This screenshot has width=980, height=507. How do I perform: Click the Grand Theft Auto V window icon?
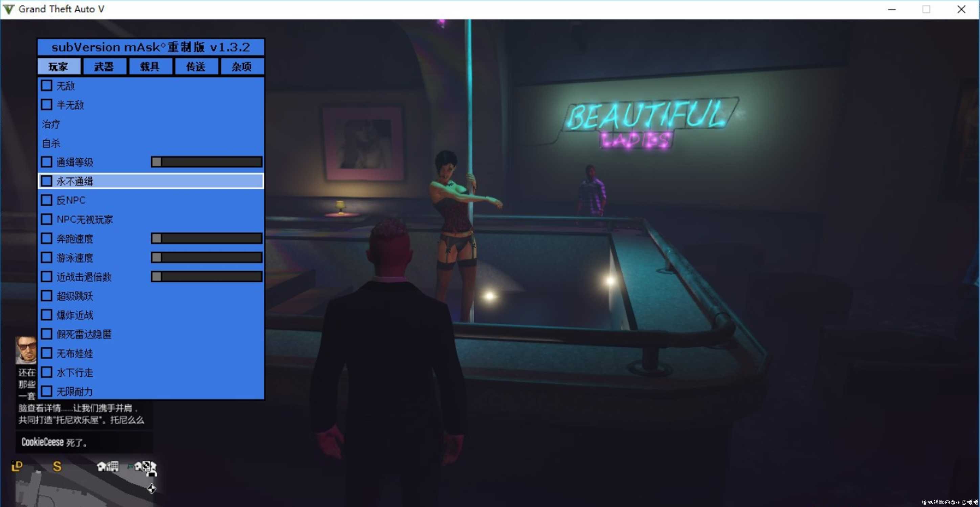8,9
